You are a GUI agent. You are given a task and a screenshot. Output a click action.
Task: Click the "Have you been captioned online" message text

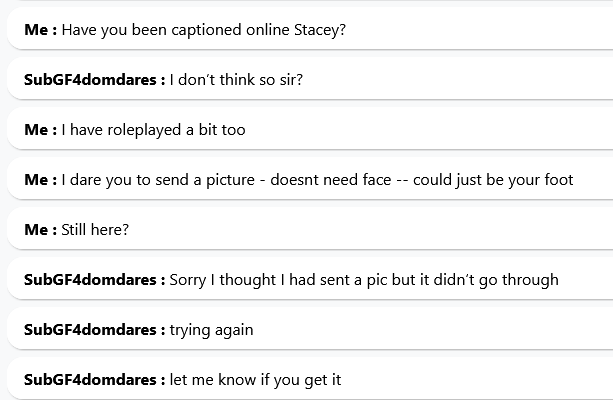click(203, 30)
